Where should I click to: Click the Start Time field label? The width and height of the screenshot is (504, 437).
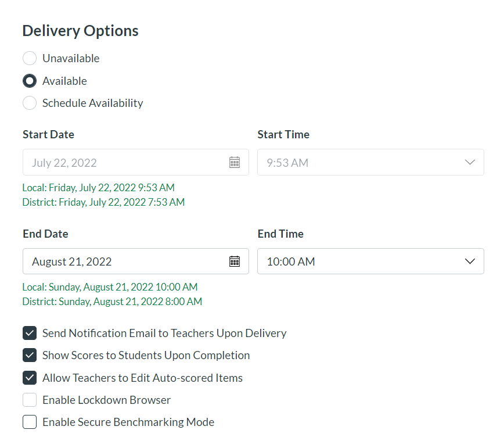click(x=283, y=134)
